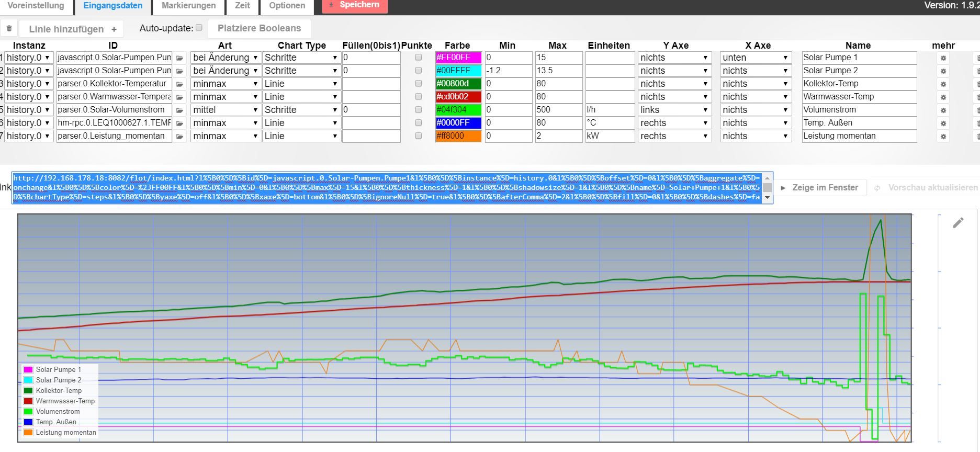Open magenta #FF00FF color field for Solar Pumpe 1
The width and height of the screenshot is (980, 452).
[x=458, y=58]
